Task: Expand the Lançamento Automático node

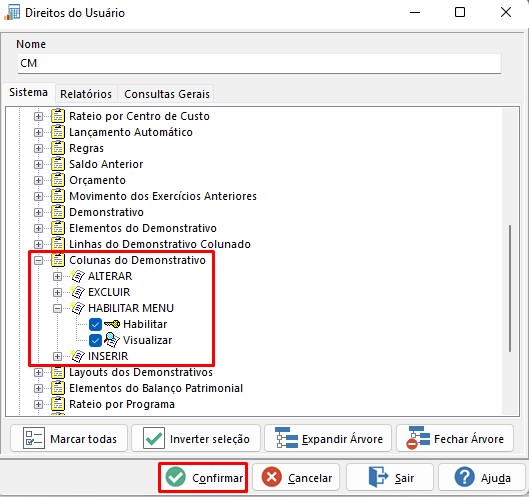Action: 38,132
